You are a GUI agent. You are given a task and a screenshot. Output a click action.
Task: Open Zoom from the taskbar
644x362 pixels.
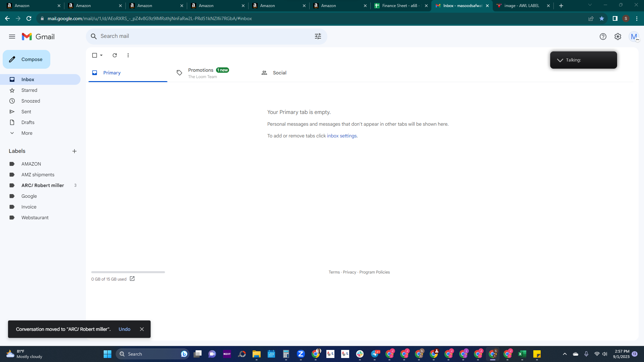[x=301, y=354]
